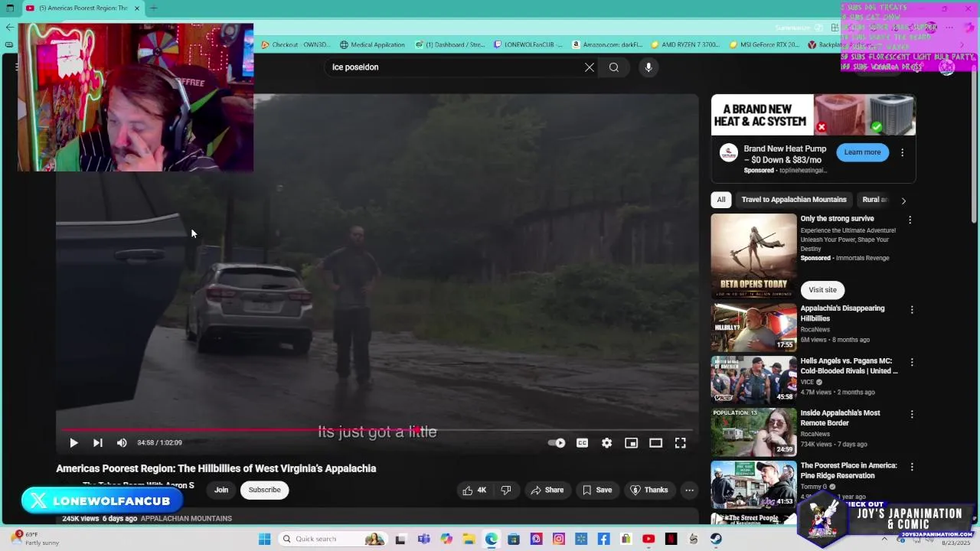Open 'AMD RYZEN 7 3700' bookmark
This screenshot has width=980, height=551.
pyautogui.click(x=686, y=44)
